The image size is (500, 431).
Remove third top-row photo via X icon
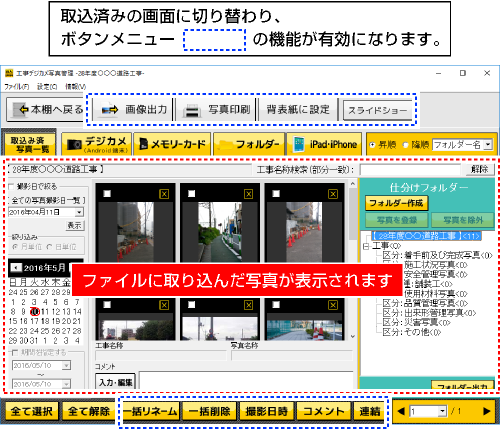(333, 194)
